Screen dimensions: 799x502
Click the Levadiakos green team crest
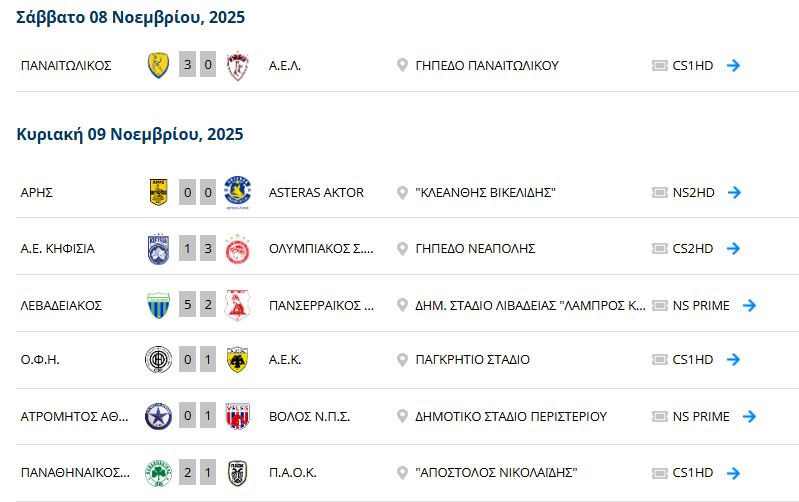(x=158, y=305)
